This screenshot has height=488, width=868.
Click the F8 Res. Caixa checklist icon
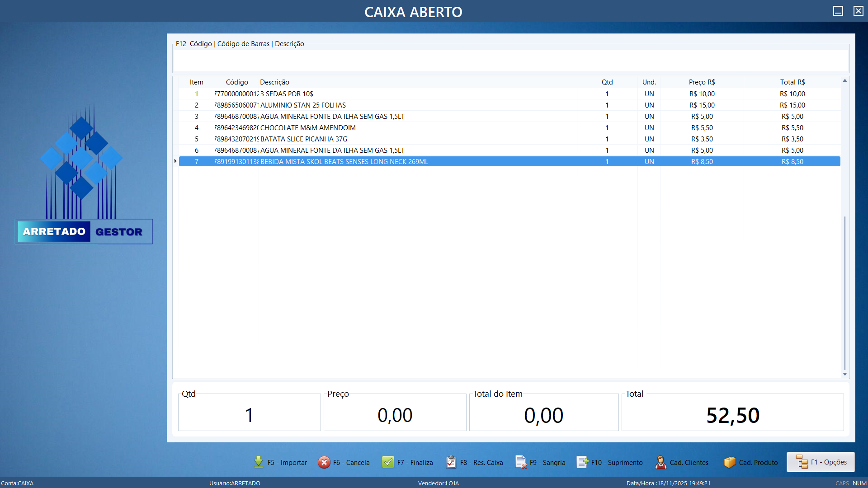pos(451,462)
